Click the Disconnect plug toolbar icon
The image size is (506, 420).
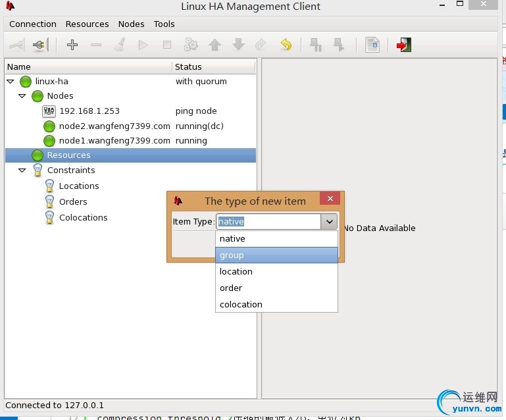click(x=40, y=45)
